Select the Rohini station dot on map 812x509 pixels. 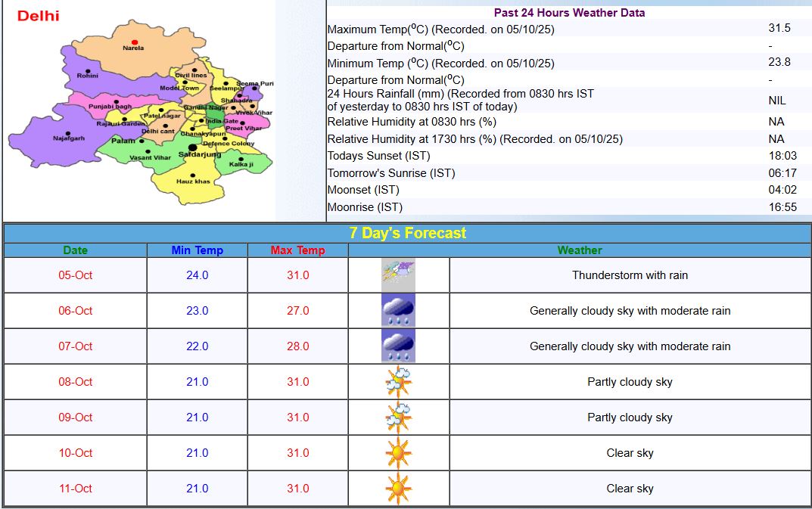[x=88, y=71]
